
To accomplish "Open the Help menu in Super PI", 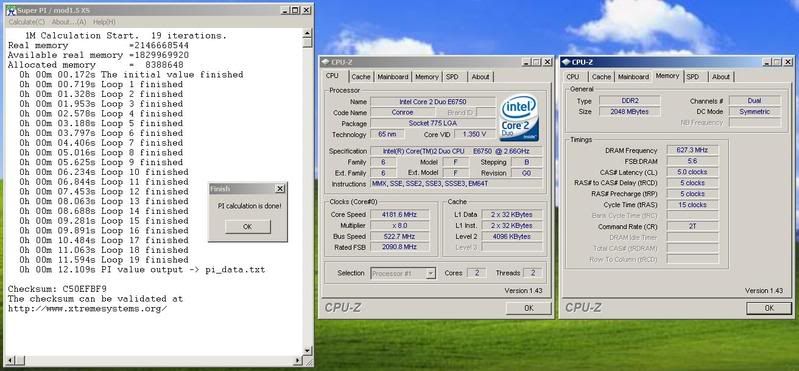I will pyautogui.click(x=104, y=22).
